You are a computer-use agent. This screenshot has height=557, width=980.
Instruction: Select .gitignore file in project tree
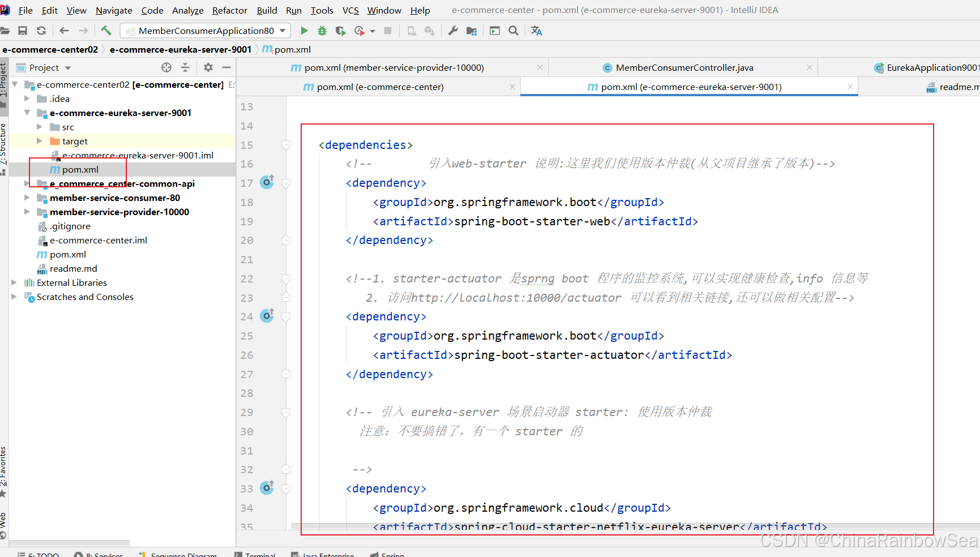70,226
